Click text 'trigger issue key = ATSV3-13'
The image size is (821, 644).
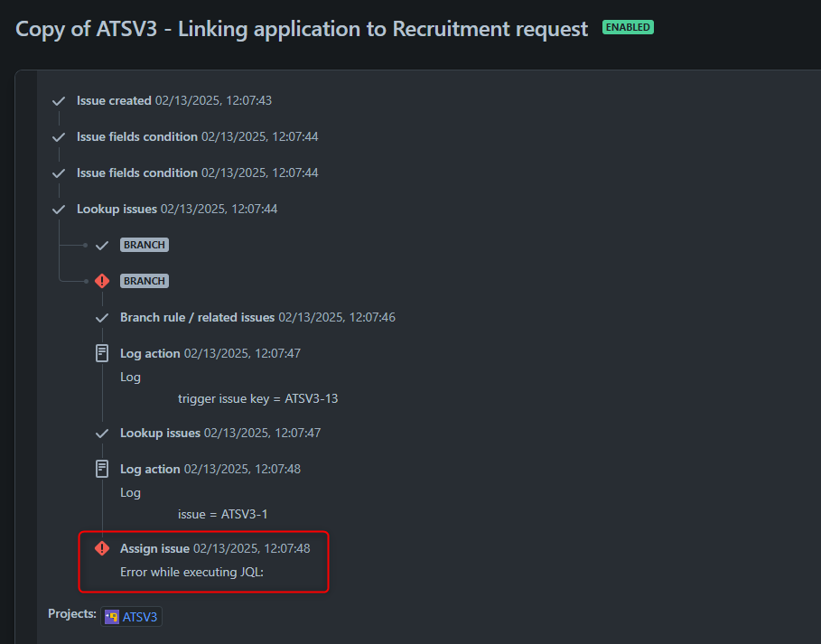click(257, 399)
